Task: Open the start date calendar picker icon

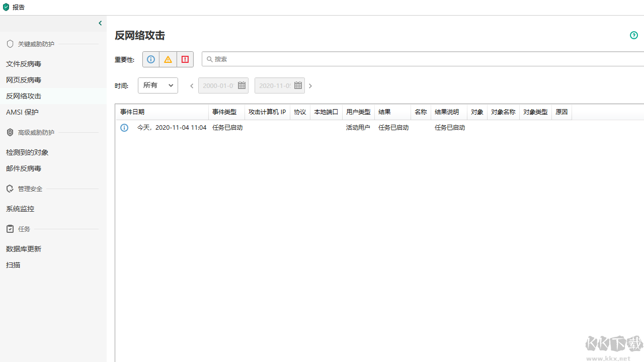Action: (241, 85)
